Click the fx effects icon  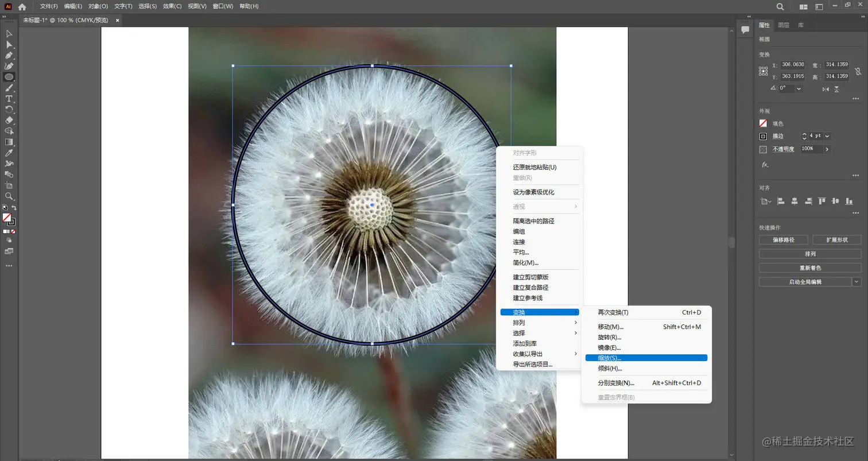(765, 164)
